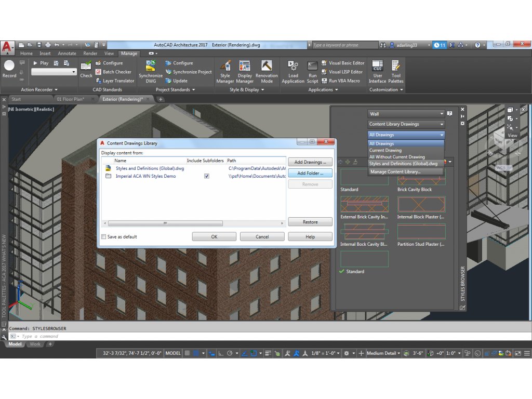The image size is (532, 399).
Task: Open the Wall object type dropdown
Action: click(406, 114)
